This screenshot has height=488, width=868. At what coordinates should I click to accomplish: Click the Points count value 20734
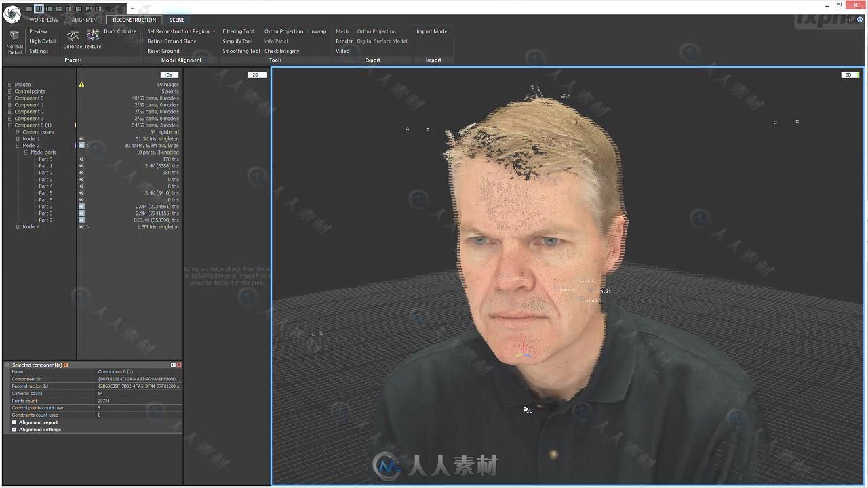point(104,401)
